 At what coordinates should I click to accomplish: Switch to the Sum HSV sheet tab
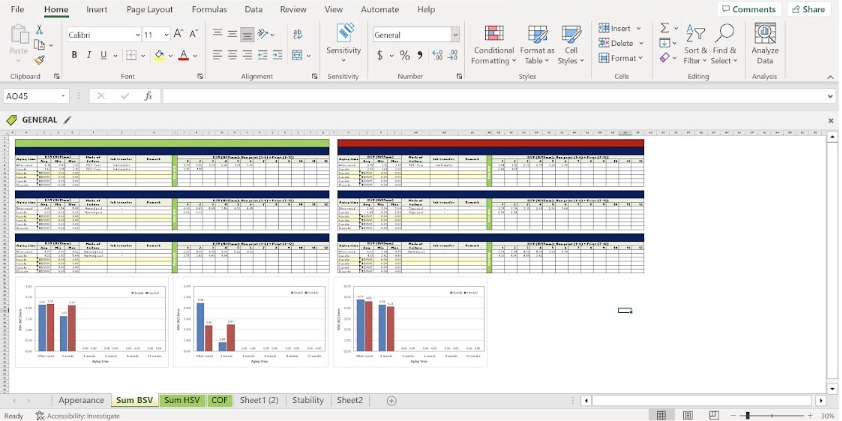pyautogui.click(x=182, y=400)
